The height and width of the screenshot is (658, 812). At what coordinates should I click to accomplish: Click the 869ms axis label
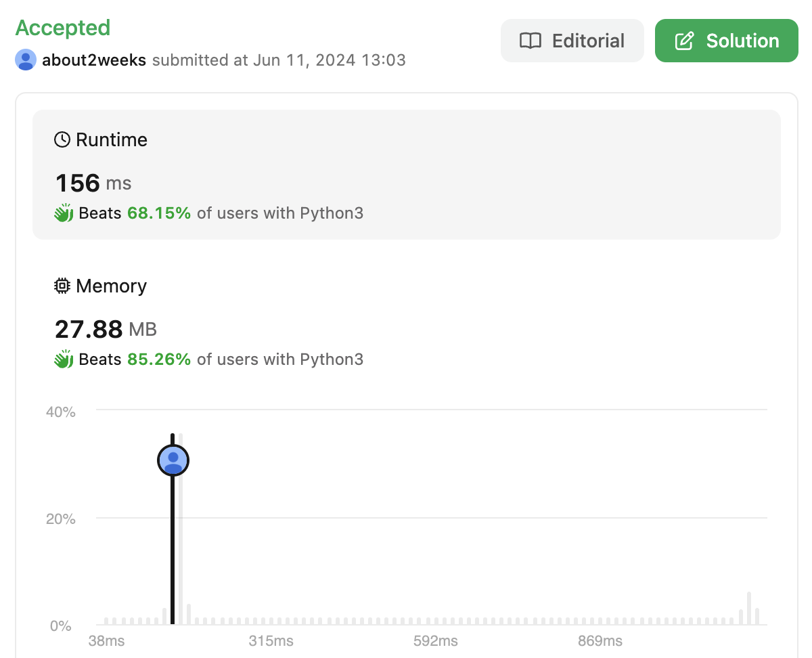tap(600, 641)
